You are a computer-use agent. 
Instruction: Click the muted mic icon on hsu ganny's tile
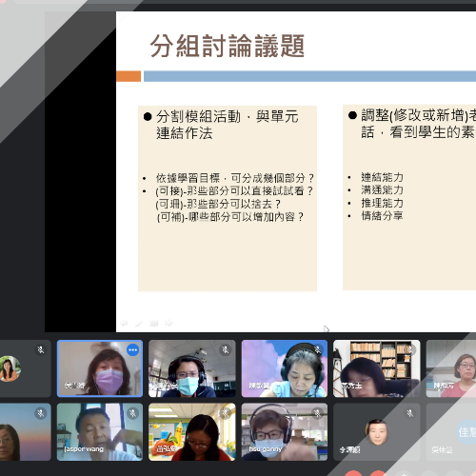[317, 413]
